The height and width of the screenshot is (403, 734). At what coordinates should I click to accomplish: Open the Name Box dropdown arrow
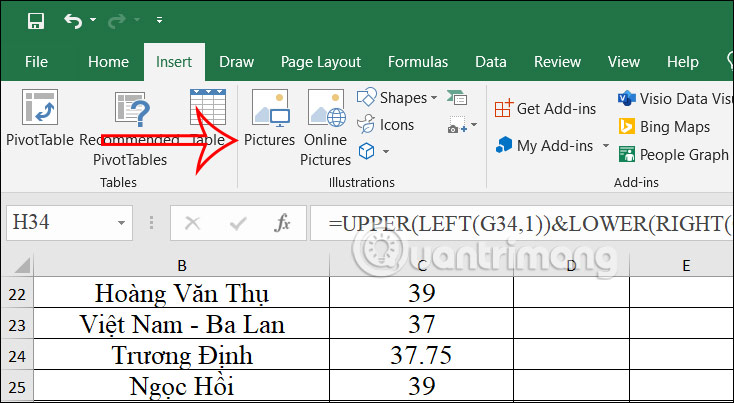coord(121,223)
